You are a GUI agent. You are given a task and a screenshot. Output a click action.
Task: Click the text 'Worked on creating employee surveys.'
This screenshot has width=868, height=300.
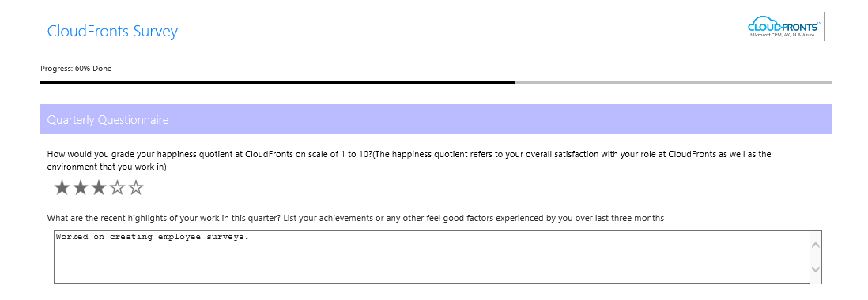[x=153, y=237]
